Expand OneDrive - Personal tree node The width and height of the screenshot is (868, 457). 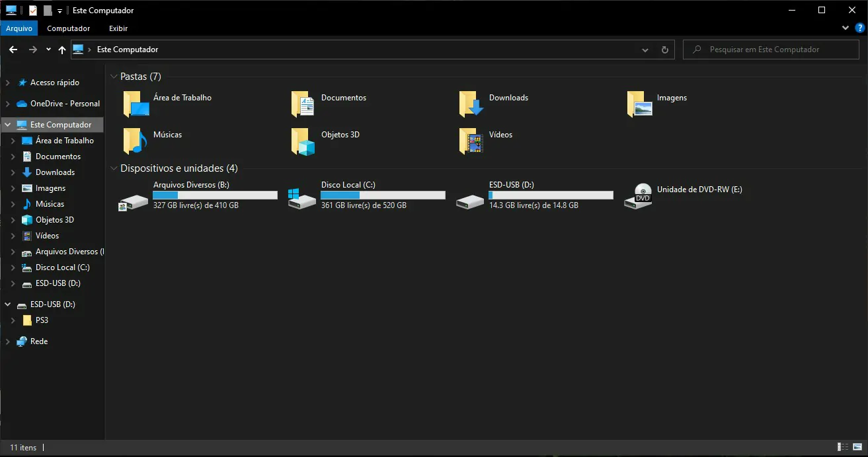tap(8, 104)
